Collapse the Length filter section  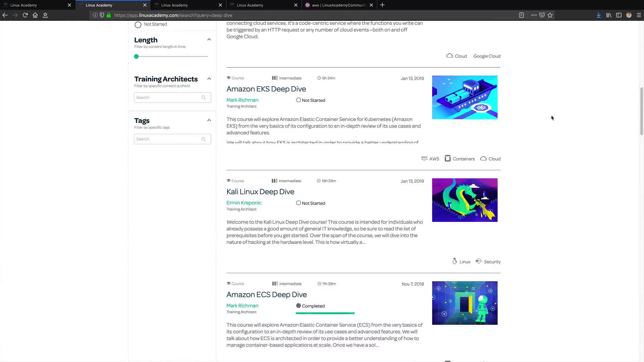(209, 40)
